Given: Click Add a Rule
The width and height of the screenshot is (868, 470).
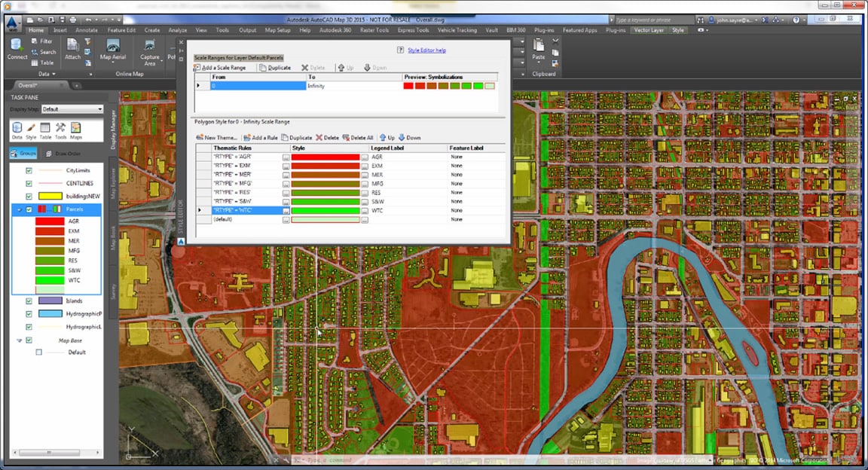Looking at the screenshot, I should [261, 137].
